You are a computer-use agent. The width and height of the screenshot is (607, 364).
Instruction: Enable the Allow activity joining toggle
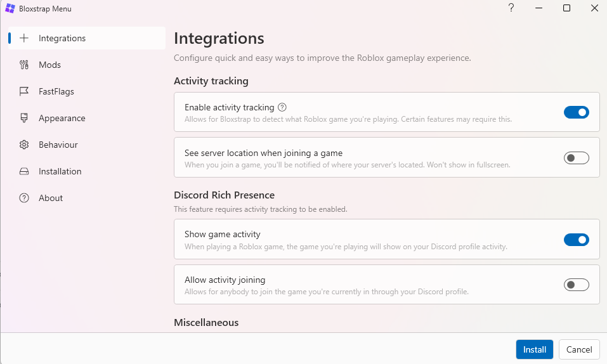tap(576, 285)
